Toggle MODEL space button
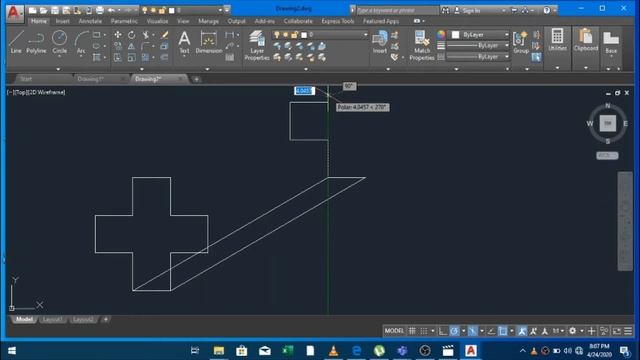 (x=394, y=331)
